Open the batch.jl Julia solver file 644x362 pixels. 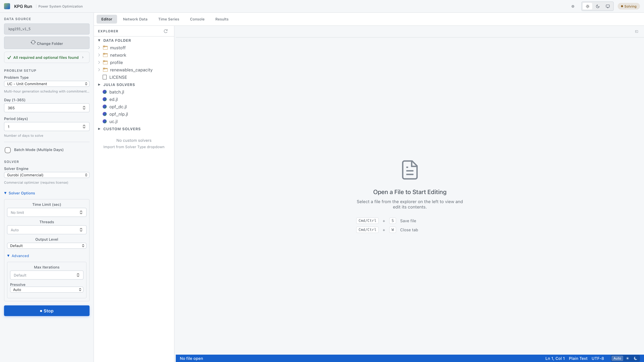(117, 92)
